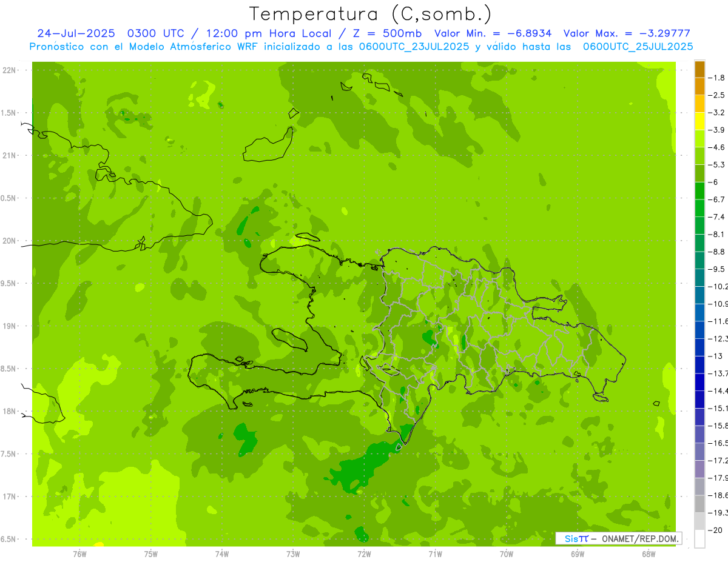Click the "Z = 500mb" level text
The width and height of the screenshot is (728, 562).
(x=386, y=33)
